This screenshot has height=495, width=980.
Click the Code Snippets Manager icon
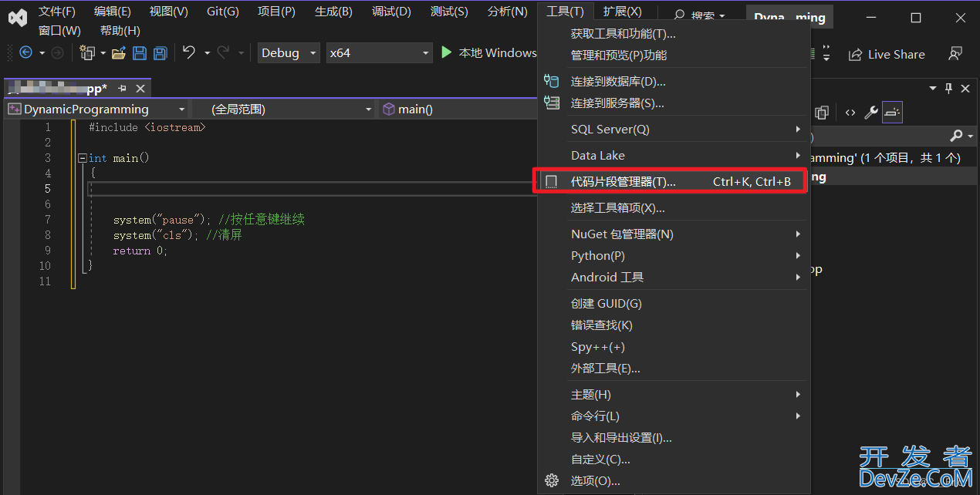pyautogui.click(x=552, y=182)
